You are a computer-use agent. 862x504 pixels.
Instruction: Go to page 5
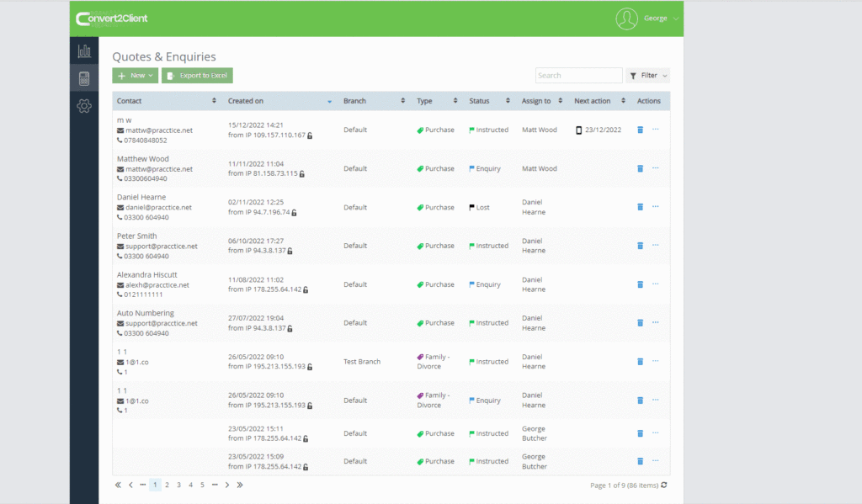202,485
